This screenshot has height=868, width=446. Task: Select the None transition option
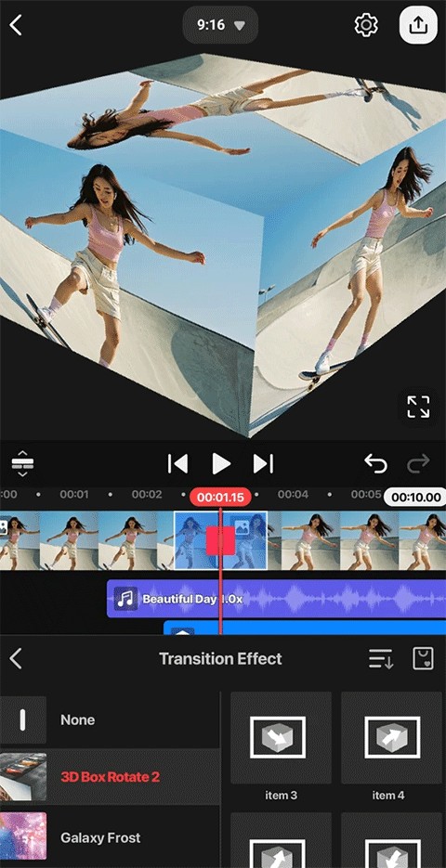110,719
